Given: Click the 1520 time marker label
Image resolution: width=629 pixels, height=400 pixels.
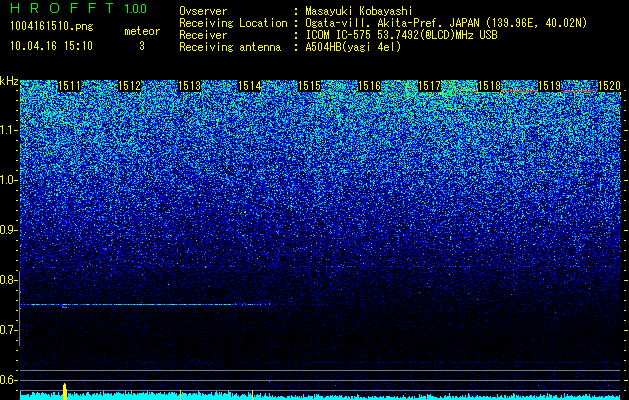Looking at the screenshot, I should tap(609, 86).
